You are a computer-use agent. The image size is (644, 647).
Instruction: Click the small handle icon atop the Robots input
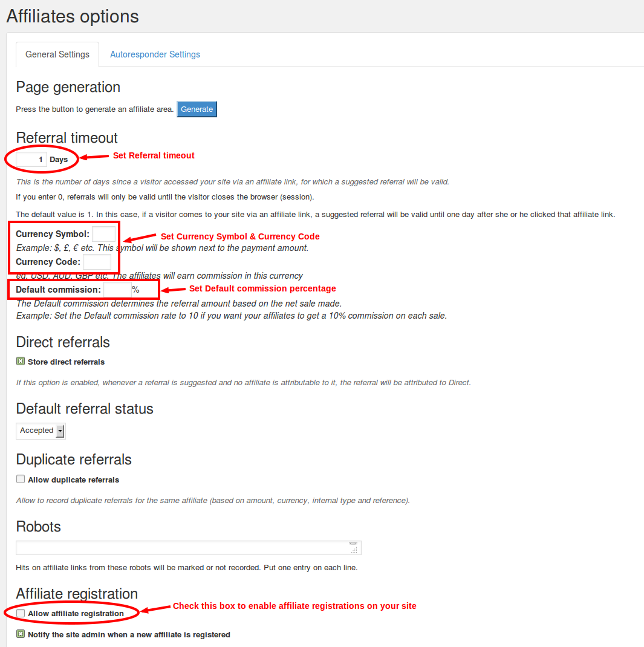point(353,542)
